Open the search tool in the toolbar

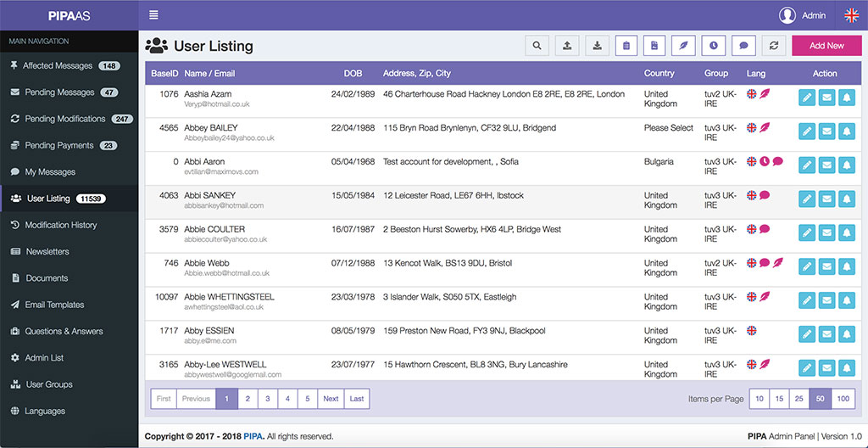click(537, 46)
